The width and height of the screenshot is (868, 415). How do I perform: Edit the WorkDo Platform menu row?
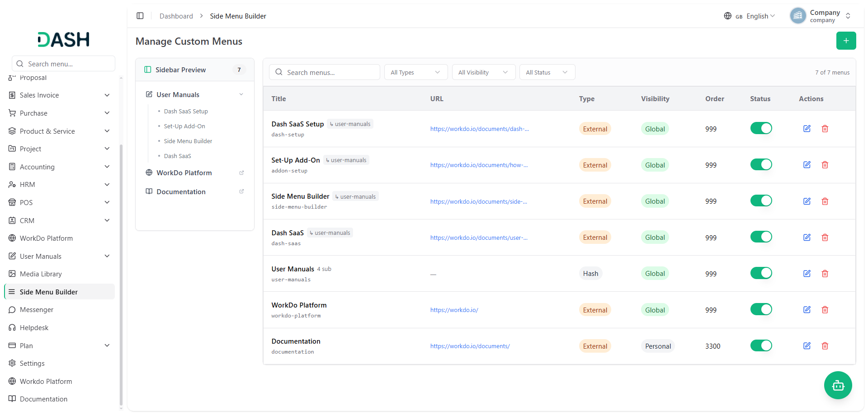807,309
